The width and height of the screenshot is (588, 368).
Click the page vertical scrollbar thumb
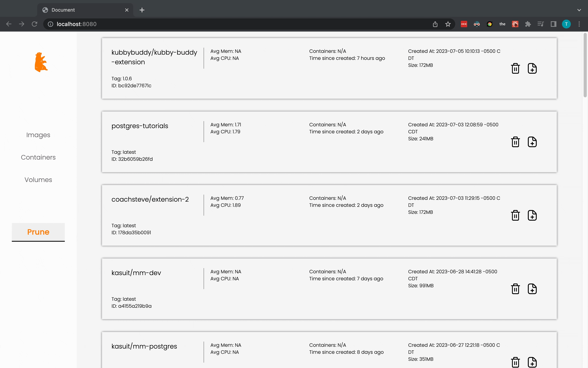coord(585,66)
